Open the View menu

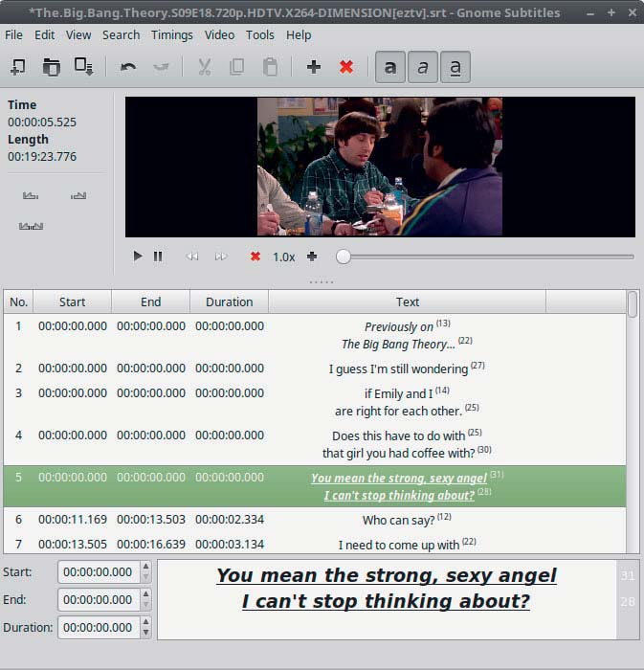78,35
